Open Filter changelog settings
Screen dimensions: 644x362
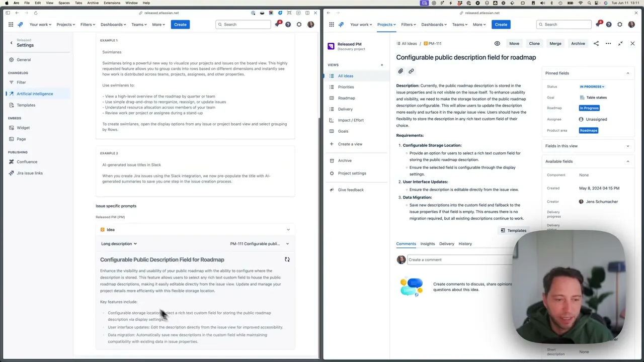(x=21, y=82)
